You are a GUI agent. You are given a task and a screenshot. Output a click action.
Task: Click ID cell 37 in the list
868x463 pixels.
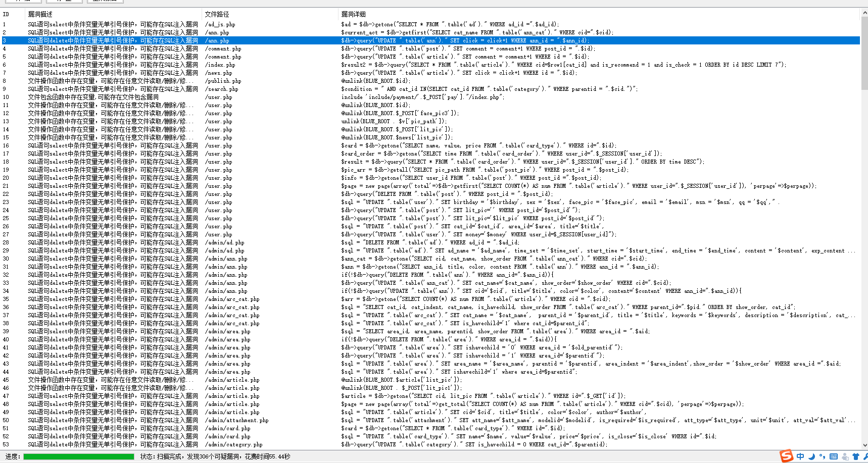[x=6, y=315]
